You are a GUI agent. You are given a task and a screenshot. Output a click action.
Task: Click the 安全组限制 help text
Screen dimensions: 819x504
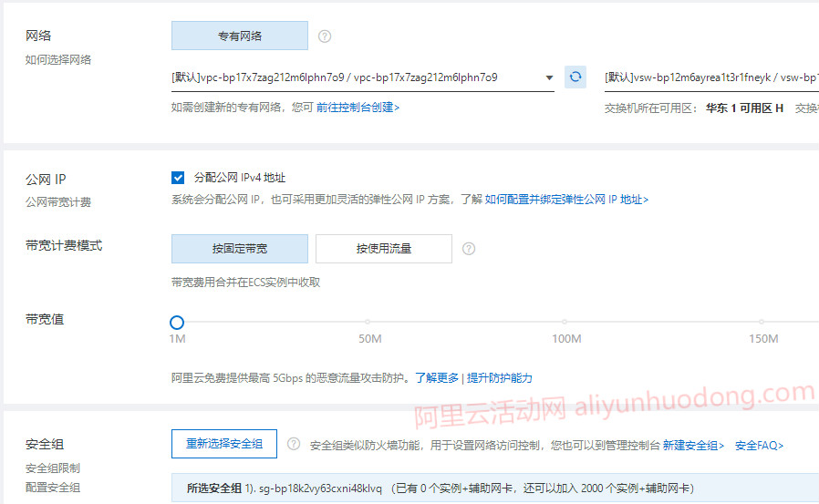pyautogui.click(x=53, y=468)
